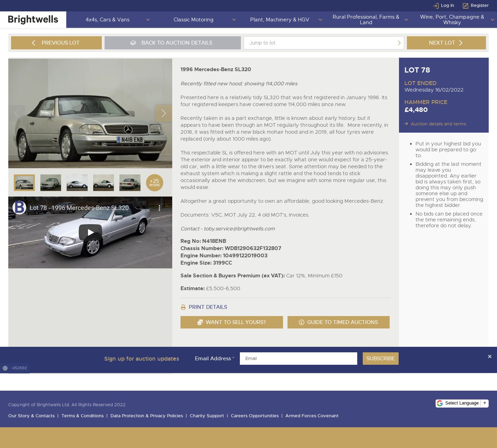This screenshot has width=497, height=448.
Task: Open 4x4s, Cars & Vans menu
Action: (x=107, y=20)
